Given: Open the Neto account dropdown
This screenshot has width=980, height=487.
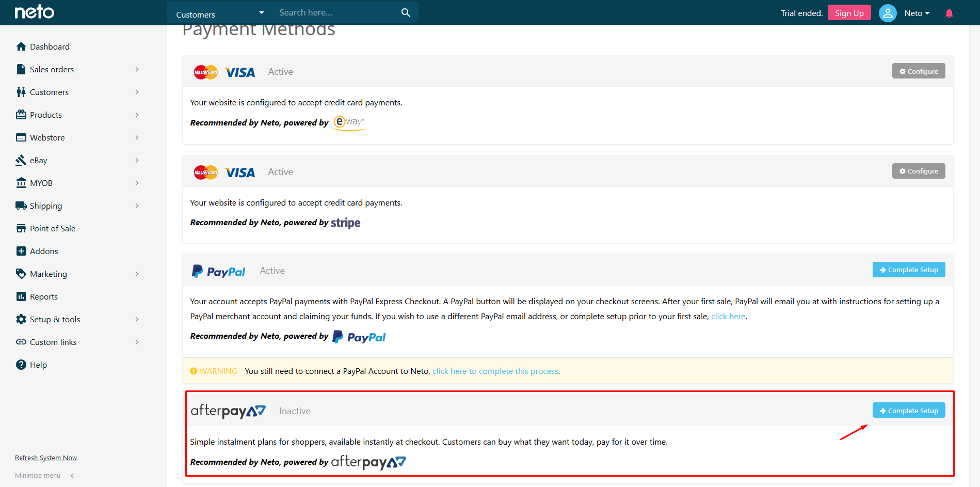Looking at the screenshot, I should click(917, 13).
